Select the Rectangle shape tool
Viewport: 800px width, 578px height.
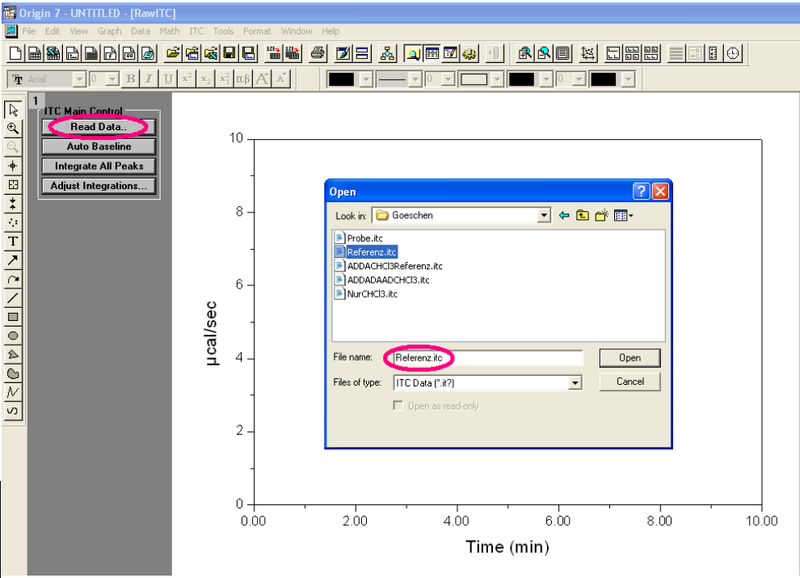(13, 317)
